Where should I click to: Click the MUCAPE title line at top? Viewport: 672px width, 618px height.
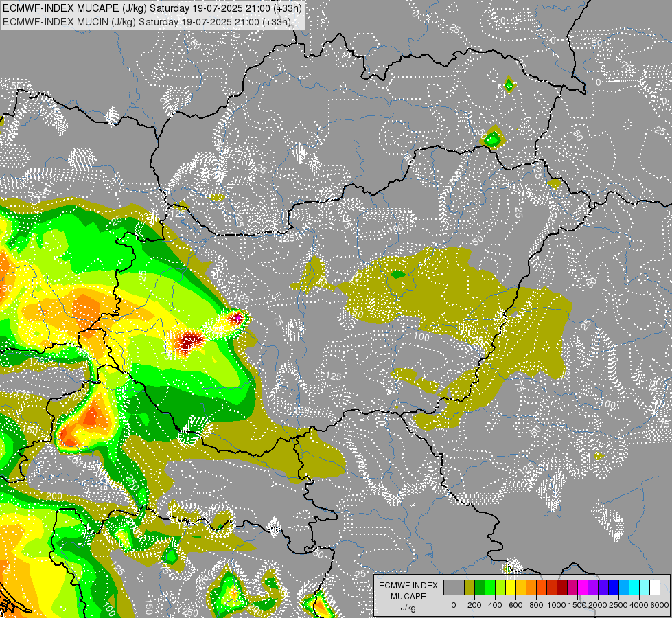point(152,8)
